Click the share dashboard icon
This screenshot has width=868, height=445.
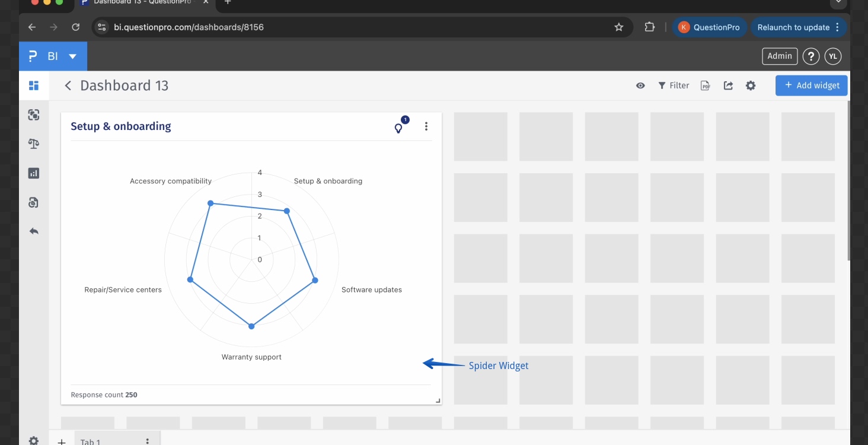(728, 85)
